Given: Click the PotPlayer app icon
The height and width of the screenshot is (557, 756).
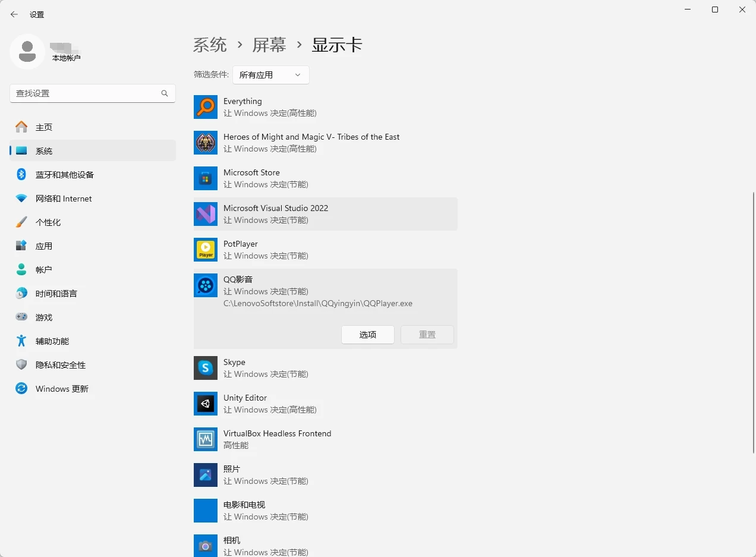Looking at the screenshot, I should click(206, 250).
